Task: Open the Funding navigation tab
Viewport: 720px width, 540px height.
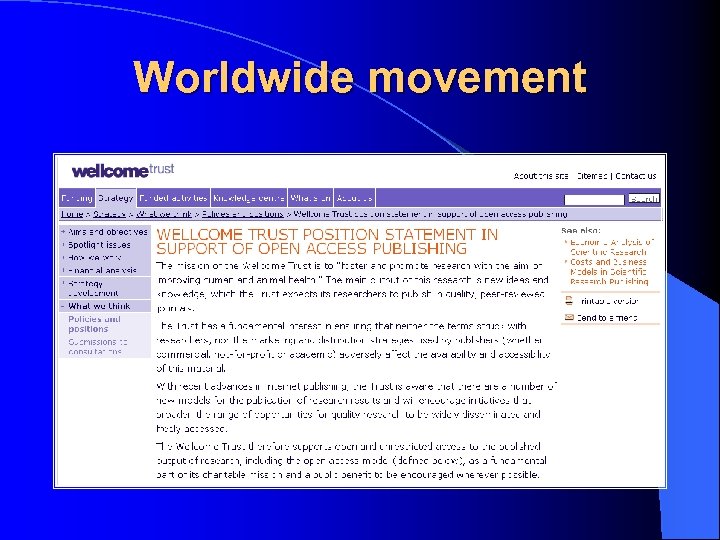Action: click(77, 198)
